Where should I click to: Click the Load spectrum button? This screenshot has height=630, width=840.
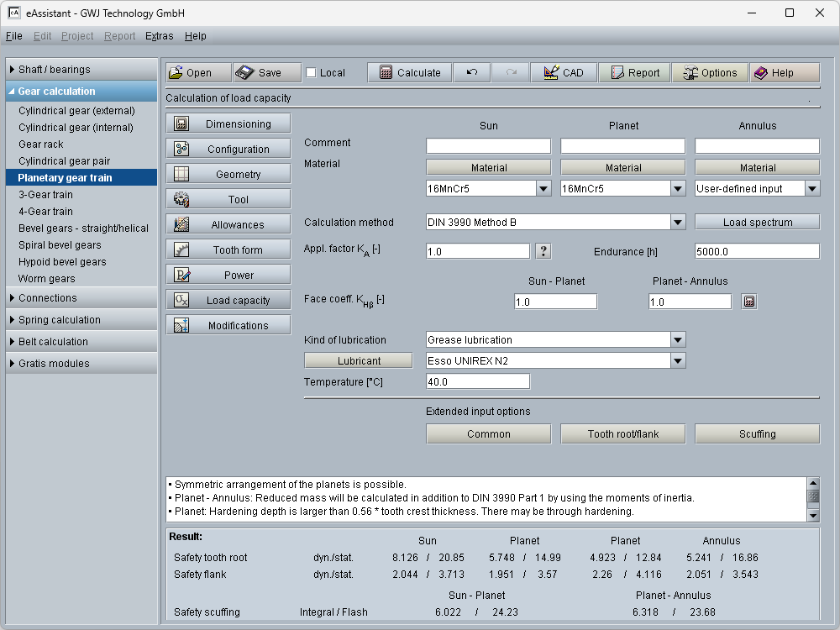point(757,223)
